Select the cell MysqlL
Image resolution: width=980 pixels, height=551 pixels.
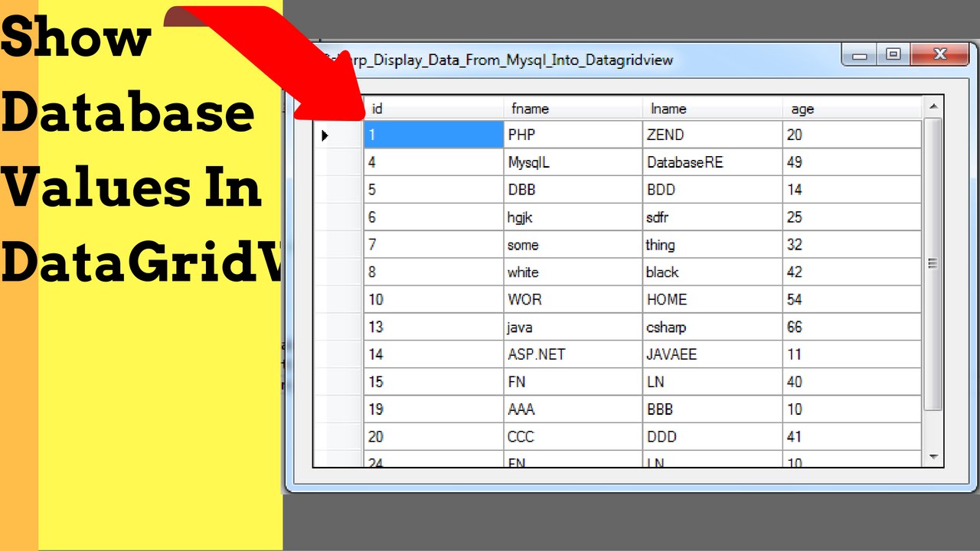point(573,162)
